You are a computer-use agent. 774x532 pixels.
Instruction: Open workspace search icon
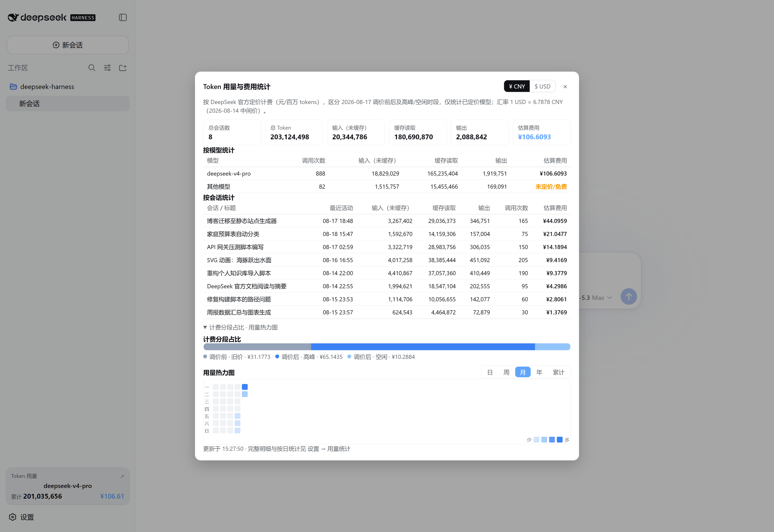pyautogui.click(x=92, y=68)
